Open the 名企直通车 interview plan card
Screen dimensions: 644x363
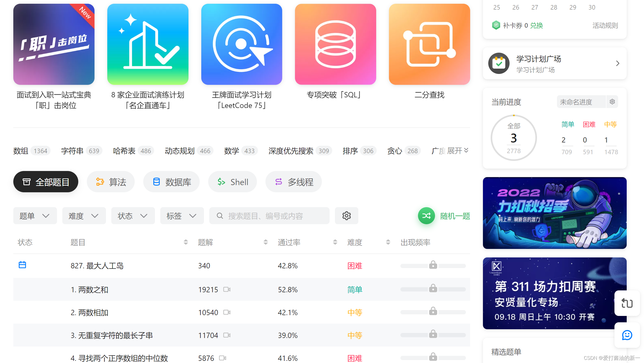148,44
